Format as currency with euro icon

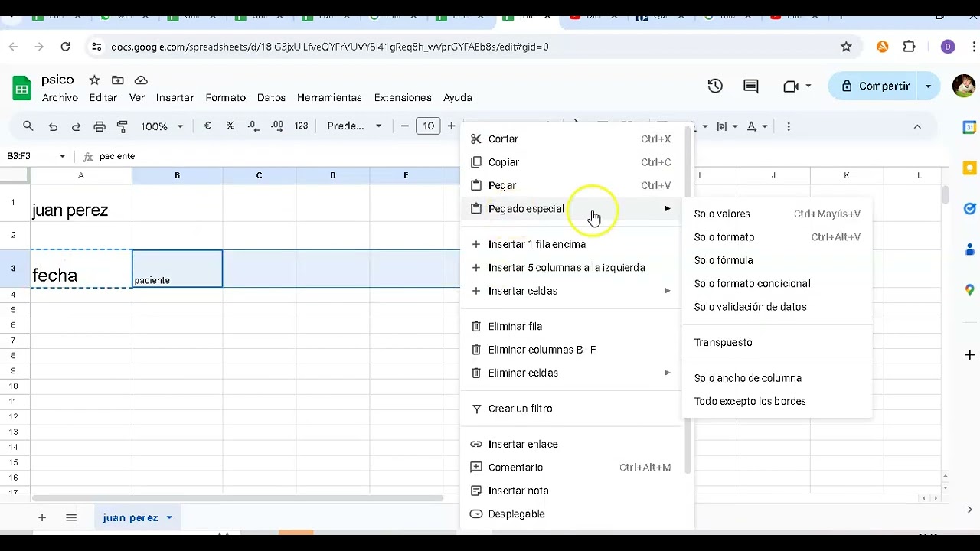coord(207,126)
